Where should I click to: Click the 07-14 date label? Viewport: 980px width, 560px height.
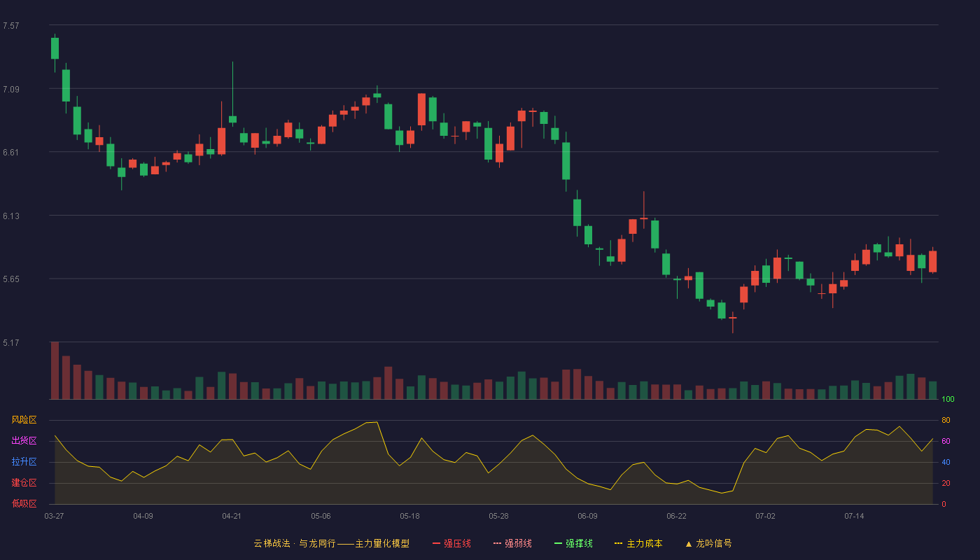click(x=854, y=516)
